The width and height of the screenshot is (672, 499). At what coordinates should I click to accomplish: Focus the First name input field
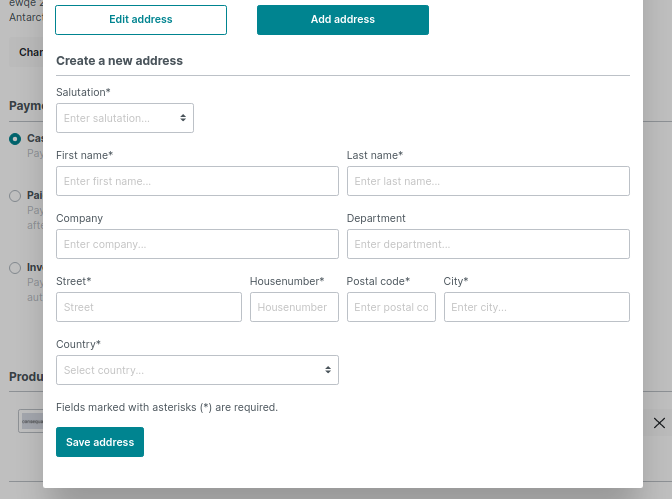[197, 181]
